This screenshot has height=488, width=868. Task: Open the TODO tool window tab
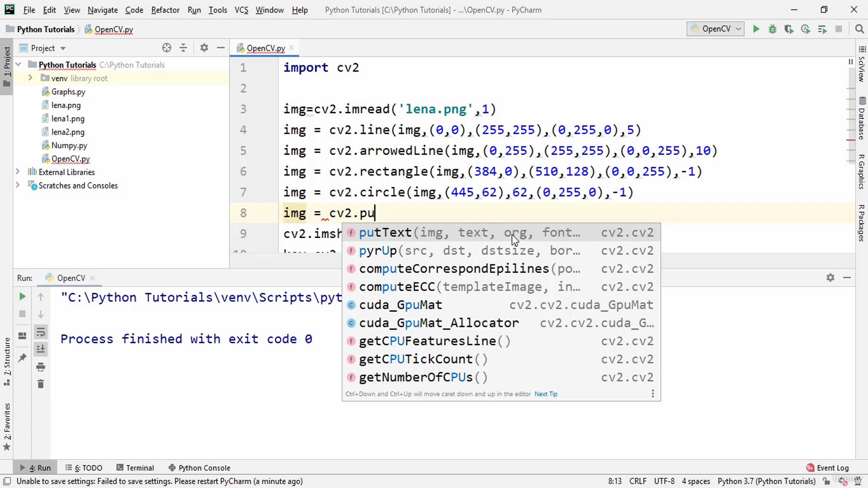point(84,468)
